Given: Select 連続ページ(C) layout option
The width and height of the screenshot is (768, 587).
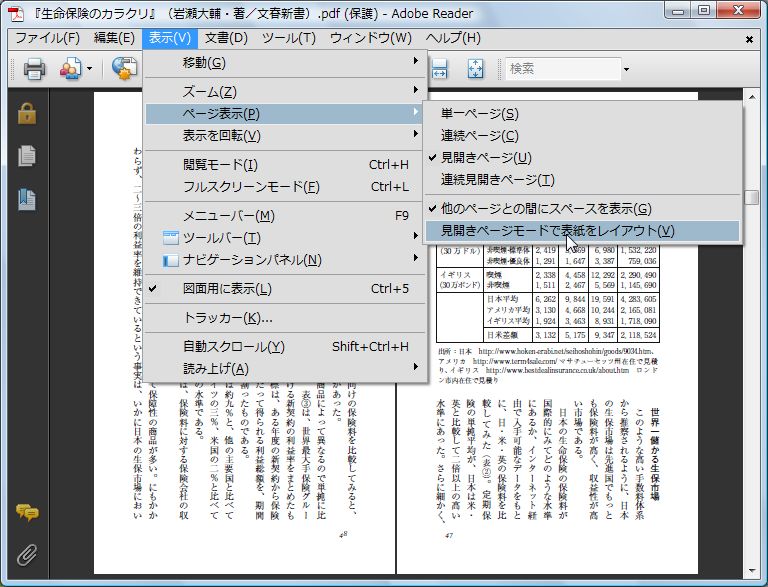Looking at the screenshot, I should click(582, 136).
